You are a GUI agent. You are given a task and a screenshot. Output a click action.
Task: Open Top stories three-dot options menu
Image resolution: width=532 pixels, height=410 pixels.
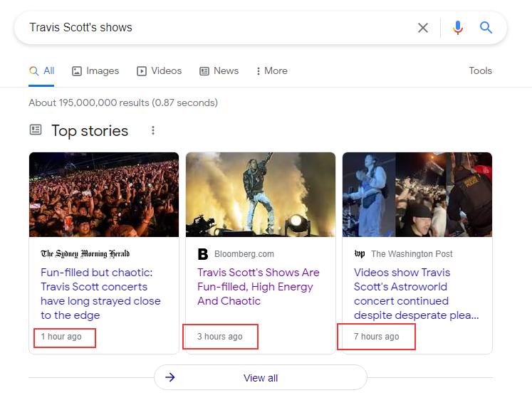pos(152,131)
